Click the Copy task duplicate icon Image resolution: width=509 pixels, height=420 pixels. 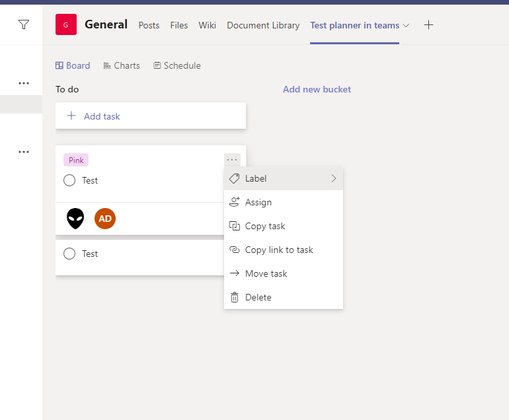[x=235, y=226]
